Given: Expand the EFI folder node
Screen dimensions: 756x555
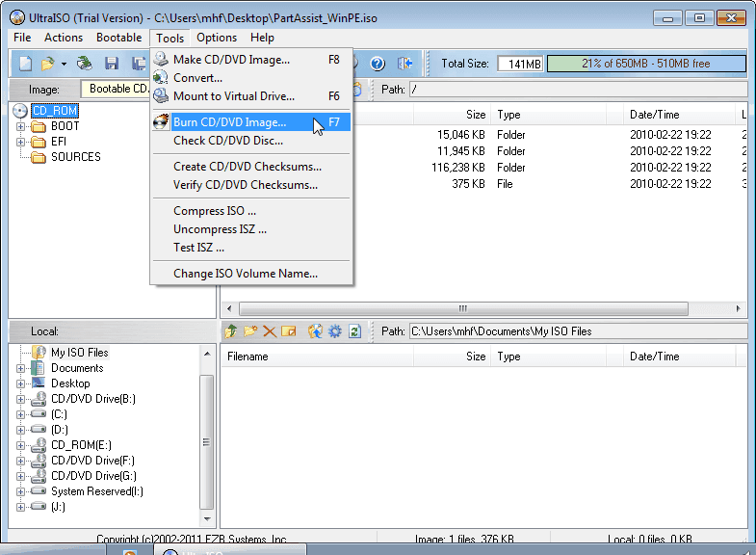Looking at the screenshot, I should [20, 142].
